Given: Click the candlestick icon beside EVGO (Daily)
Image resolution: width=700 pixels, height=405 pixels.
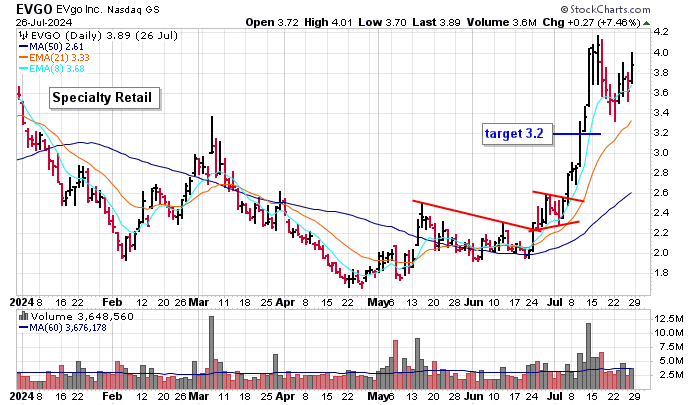Looking at the screenshot, I should click(24, 36).
